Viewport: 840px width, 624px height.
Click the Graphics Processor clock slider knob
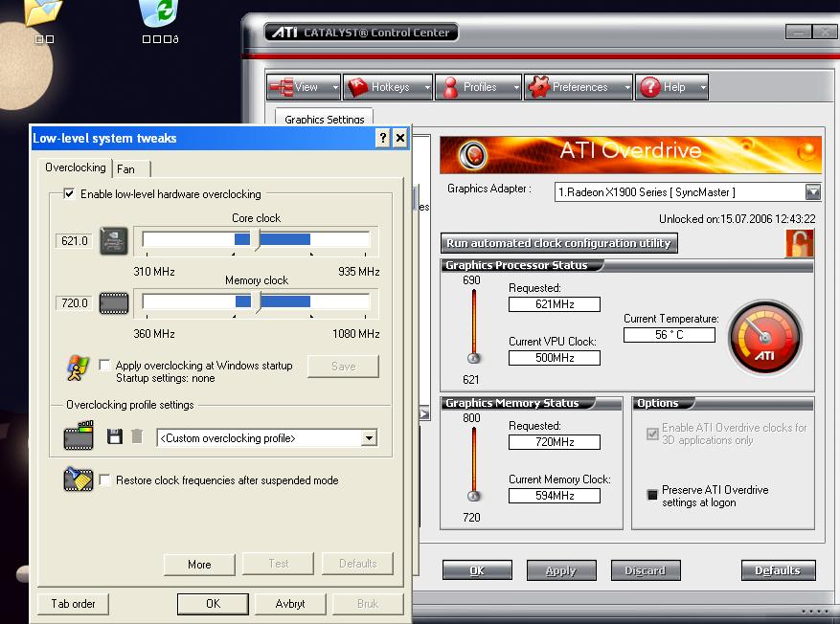473,358
